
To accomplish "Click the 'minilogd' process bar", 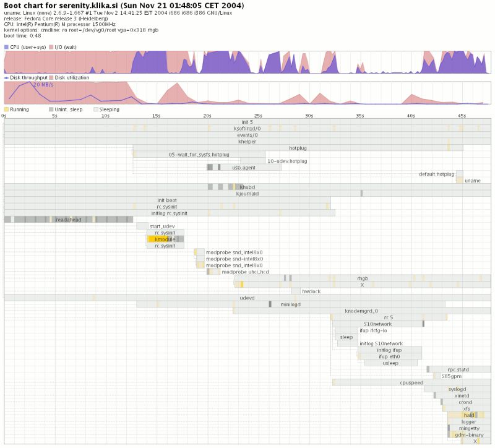I will [291, 304].
